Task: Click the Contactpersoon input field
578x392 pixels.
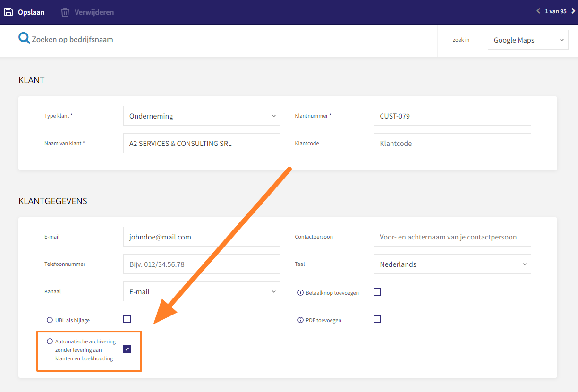Action: 452,237
